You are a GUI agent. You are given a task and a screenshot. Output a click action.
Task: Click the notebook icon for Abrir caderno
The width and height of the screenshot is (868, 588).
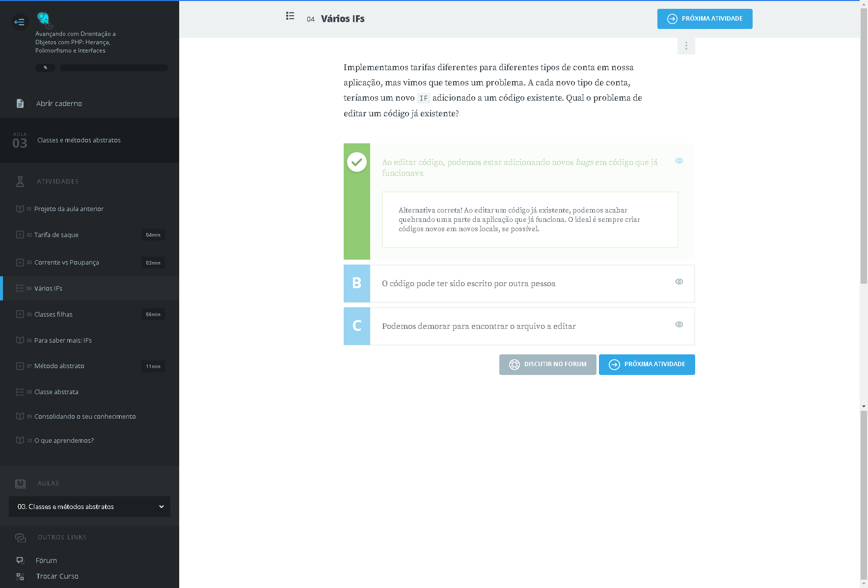pyautogui.click(x=20, y=104)
